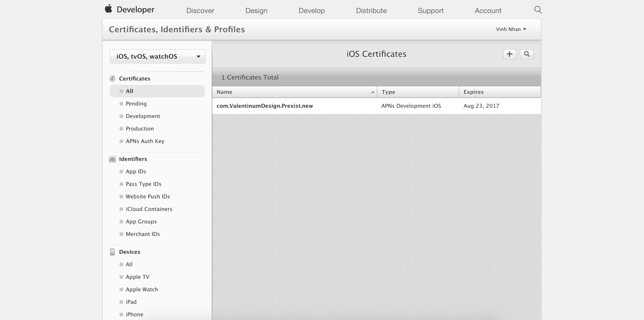Show Apple Watch devices

pyautogui.click(x=142, y=290)
